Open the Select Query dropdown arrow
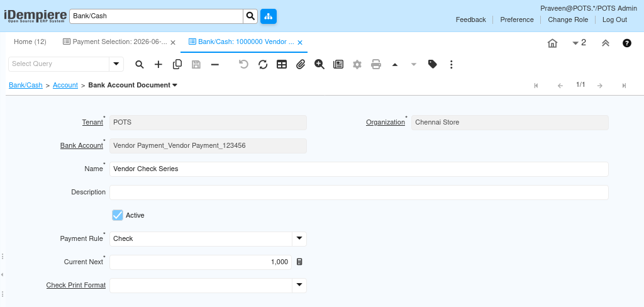Screen dimensions: 644x307 [116, 64]
